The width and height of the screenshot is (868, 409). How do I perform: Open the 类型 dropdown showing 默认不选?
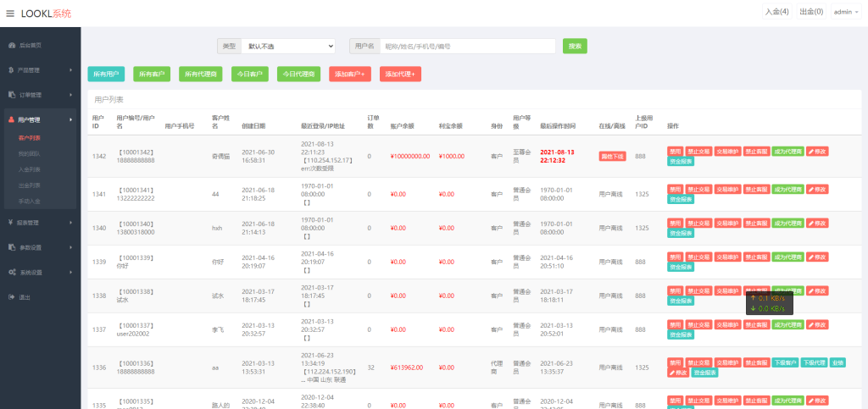287,46
